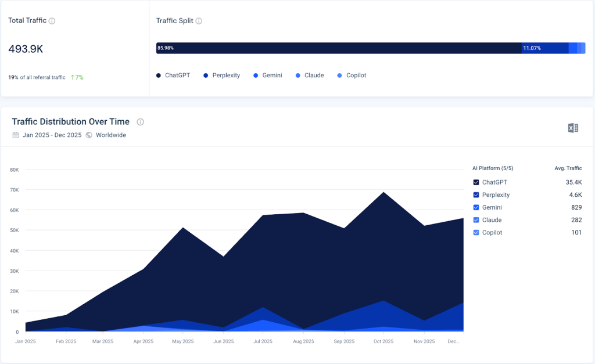
Task: Click the Traffic Split info icon
Action: click(200, 20)
